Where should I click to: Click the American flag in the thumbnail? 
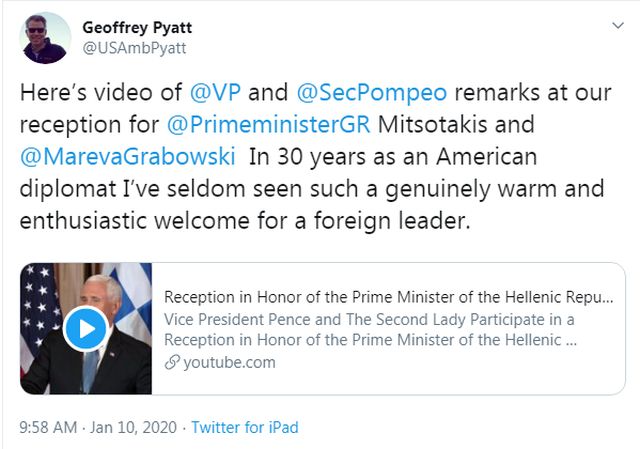(38, 310)
